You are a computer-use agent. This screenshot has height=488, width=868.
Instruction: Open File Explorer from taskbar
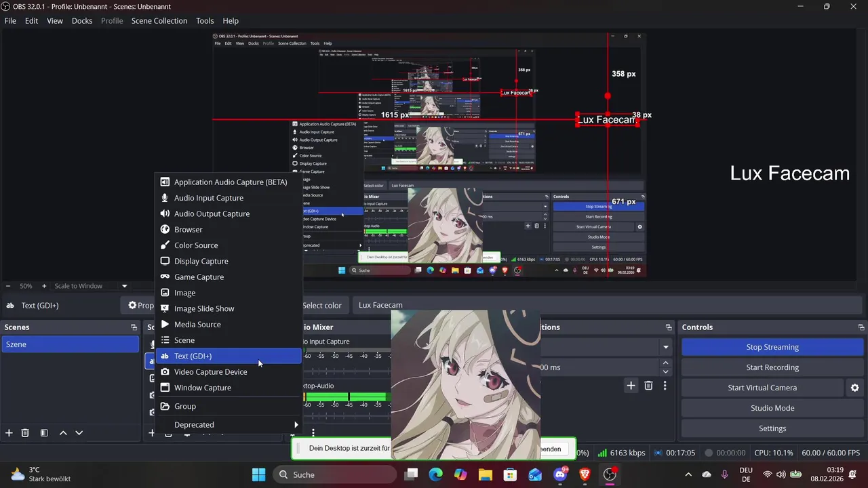[486, 474]
